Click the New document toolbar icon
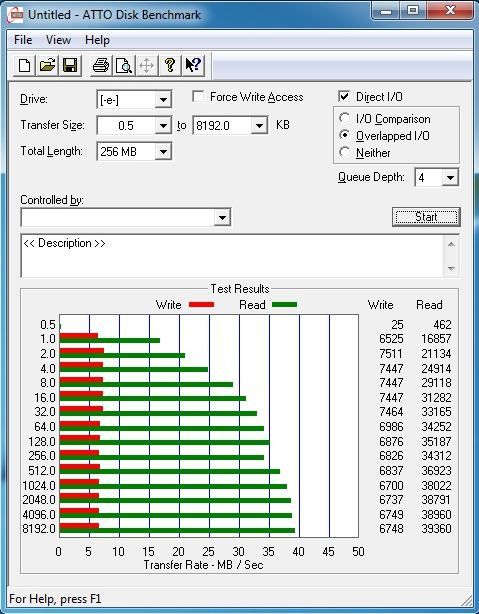This screenshot has height=614, width=479. tap(24, 65)
